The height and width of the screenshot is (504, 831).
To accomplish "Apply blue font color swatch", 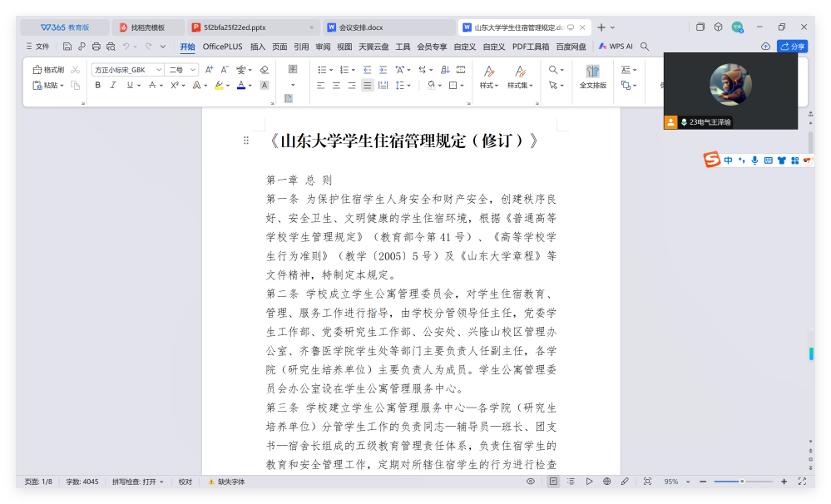I will [241, 85].
